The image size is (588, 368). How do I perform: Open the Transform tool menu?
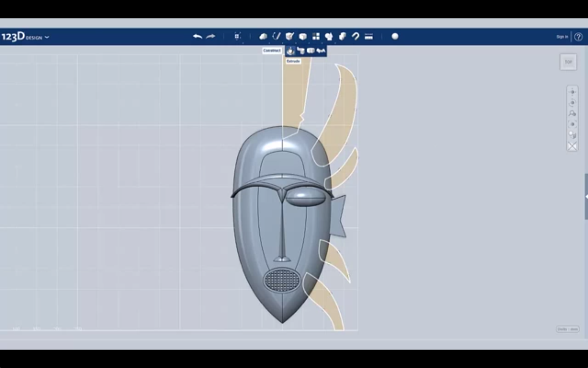click(x=238, y=36)
